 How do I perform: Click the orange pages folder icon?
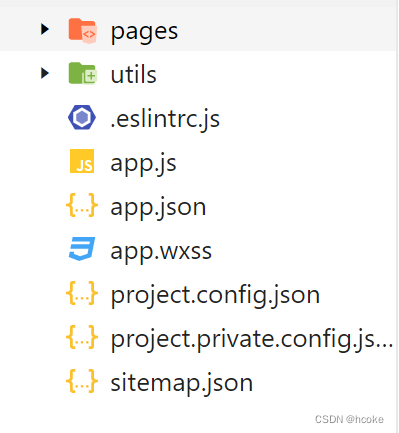82,30
